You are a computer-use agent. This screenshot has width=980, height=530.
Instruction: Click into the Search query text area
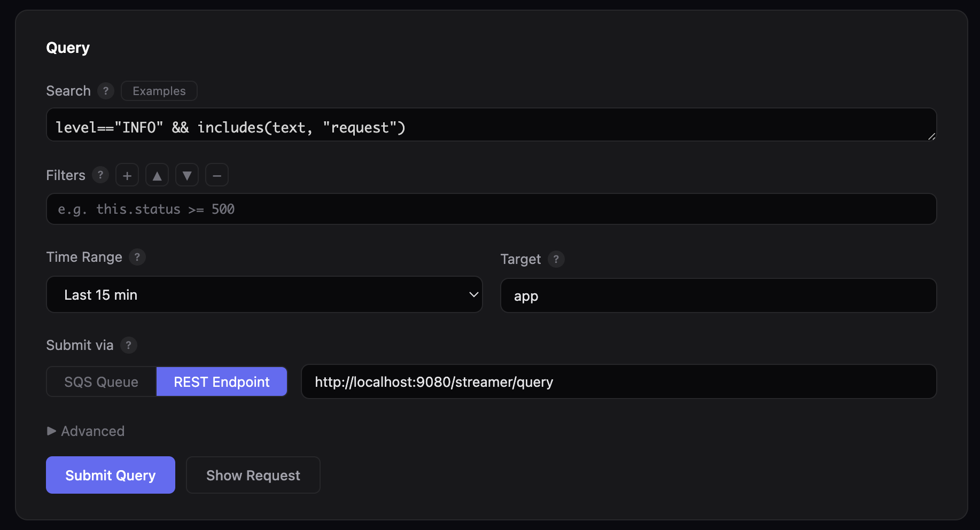(x=491, y=126)
